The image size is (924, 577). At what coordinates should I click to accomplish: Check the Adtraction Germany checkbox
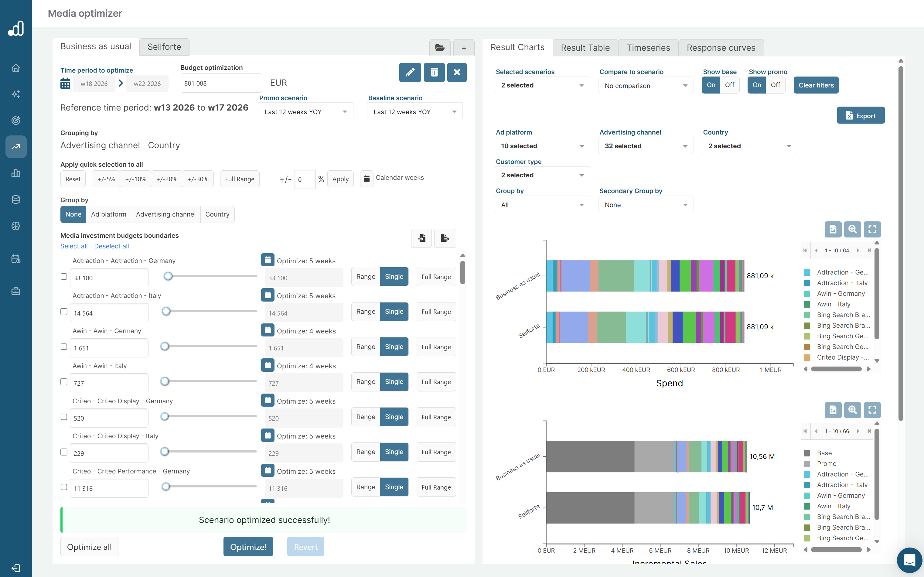[x=64, y=277]
